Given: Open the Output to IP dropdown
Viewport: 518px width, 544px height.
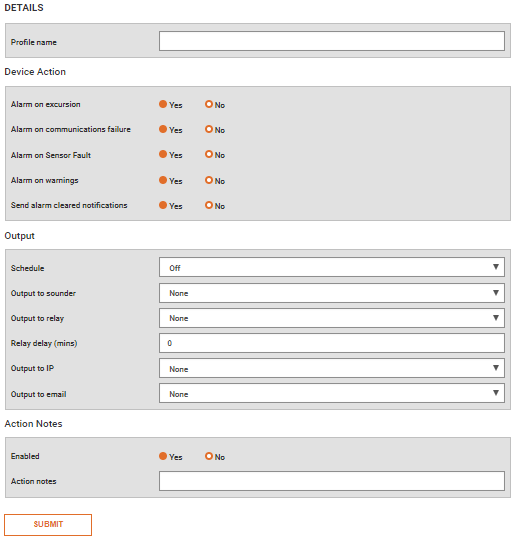Looking at the screenshot, I should (x=332, y=368).
